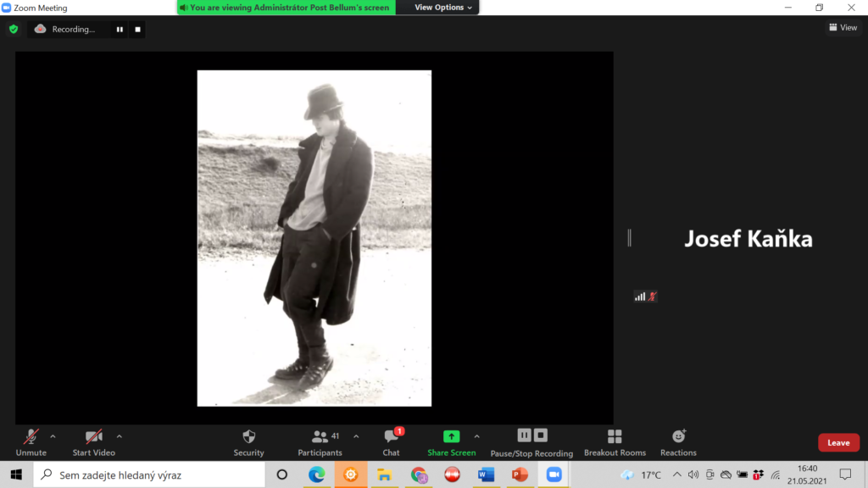The width and height of the screenshot is (868, 488).
Task: Open Microsoft Edge from the taskbar
Action: [317, 474]
